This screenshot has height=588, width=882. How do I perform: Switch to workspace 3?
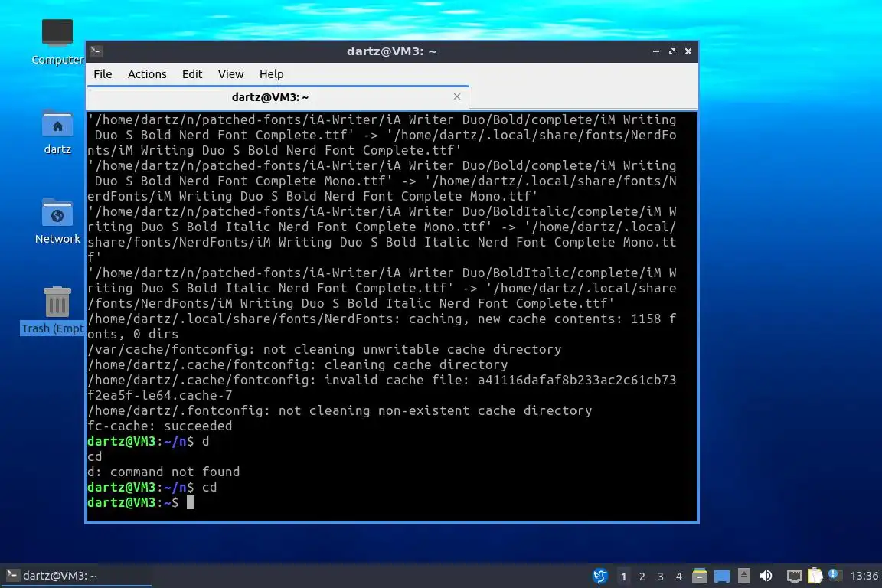[x=661, y=577]
